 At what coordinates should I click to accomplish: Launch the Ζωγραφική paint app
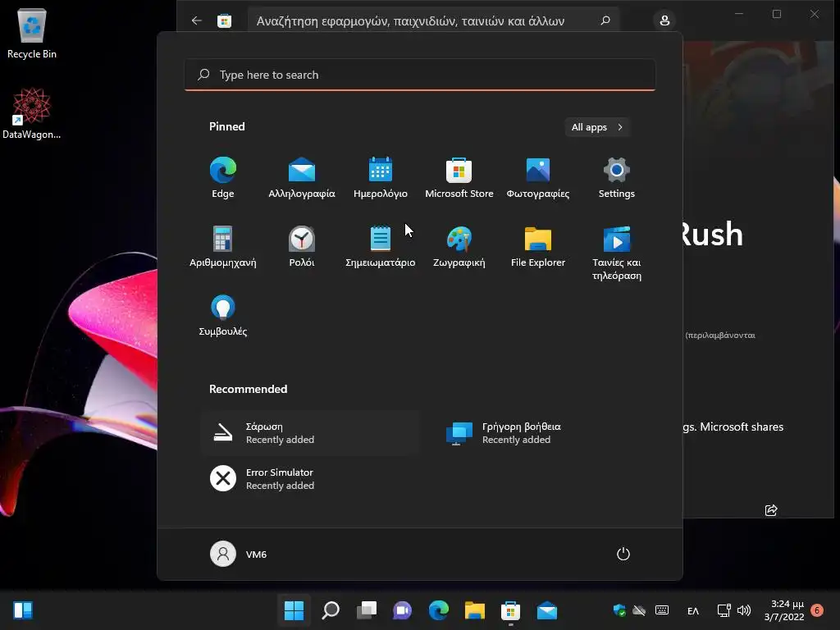tap(459, 246)
